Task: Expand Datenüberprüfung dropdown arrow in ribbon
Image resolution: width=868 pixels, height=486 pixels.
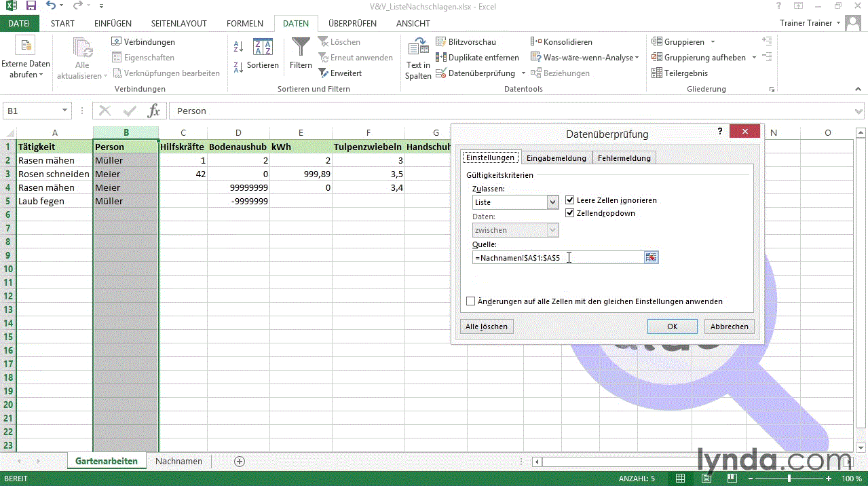Action: click(x=523, y=73)
